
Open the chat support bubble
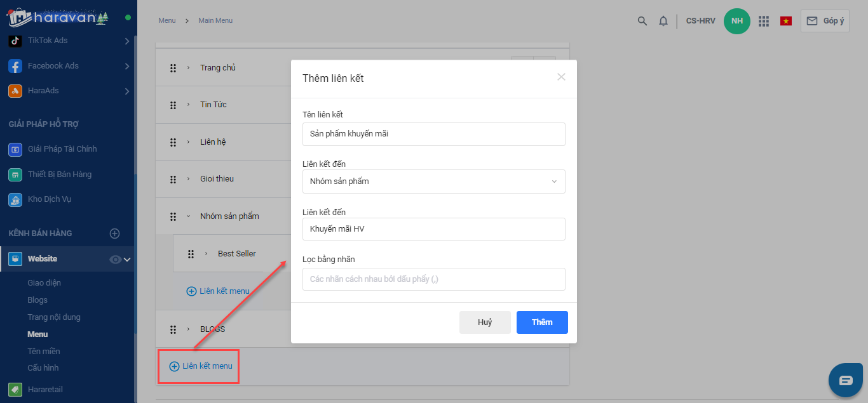point(846,380)
